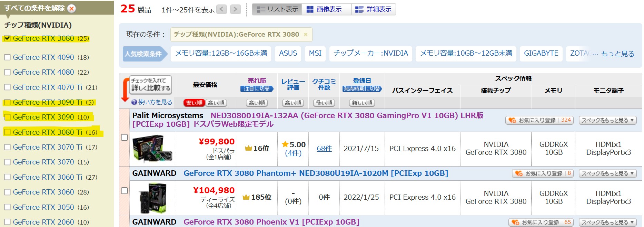The height and width of the screenshot is (227, 644).
Task: Expand more specs for Palit GamingPro
Action: [x=607, y=120]
